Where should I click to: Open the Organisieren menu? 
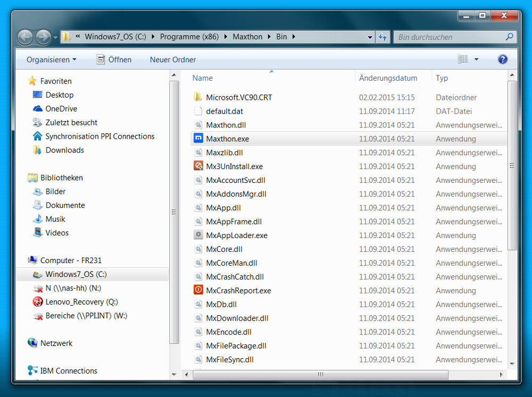coord(51,60)
